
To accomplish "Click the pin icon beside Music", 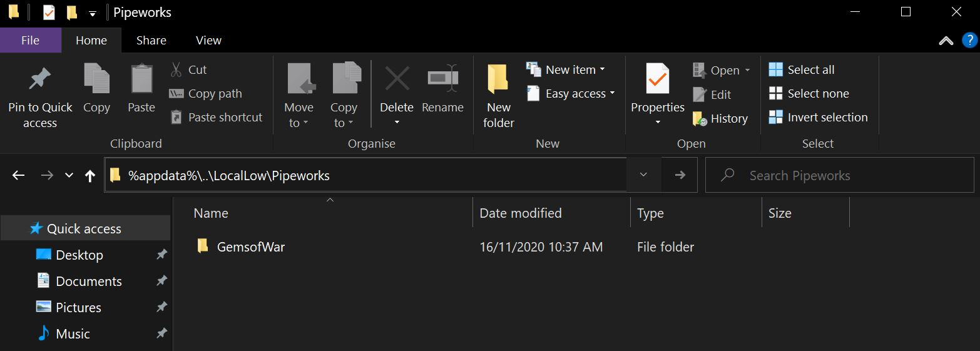I will click(x=161, y=333).
